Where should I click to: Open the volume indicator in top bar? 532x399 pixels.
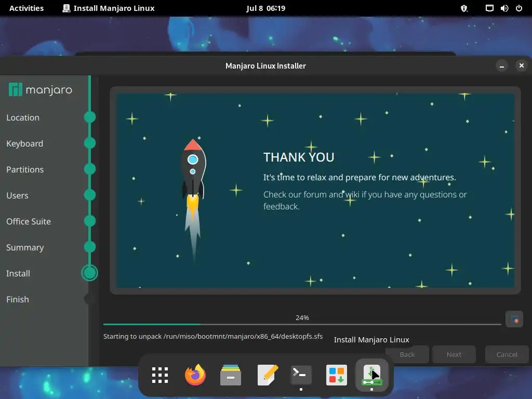pyautogui.click(x=504, y=8)
